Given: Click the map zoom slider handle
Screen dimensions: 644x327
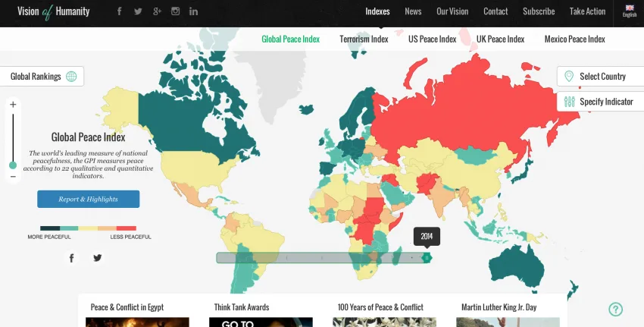Looking at the screenshot, I should (x=13, y=165).
